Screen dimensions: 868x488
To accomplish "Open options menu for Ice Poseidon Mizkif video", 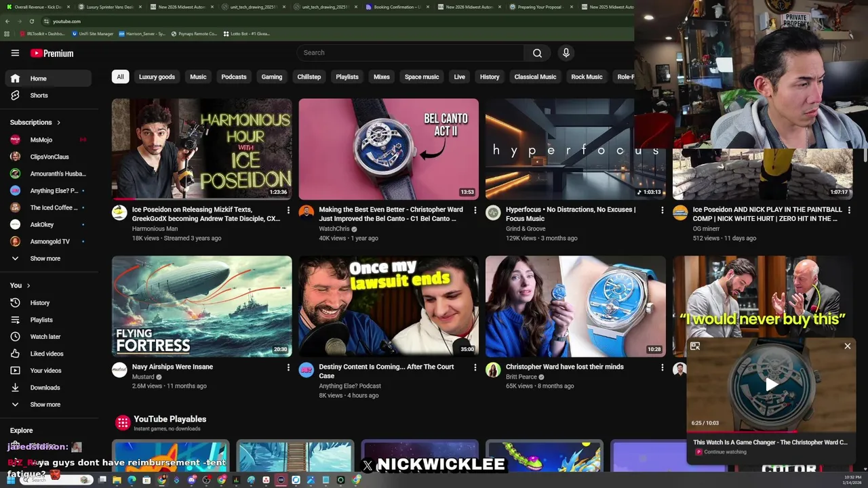I will [288, 210].
